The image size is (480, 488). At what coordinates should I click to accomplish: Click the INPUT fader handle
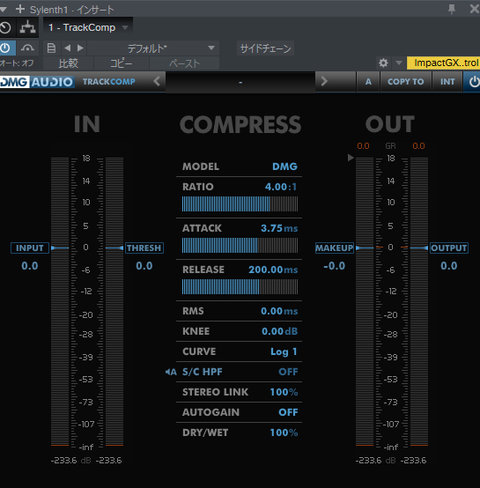pos(30,248)
